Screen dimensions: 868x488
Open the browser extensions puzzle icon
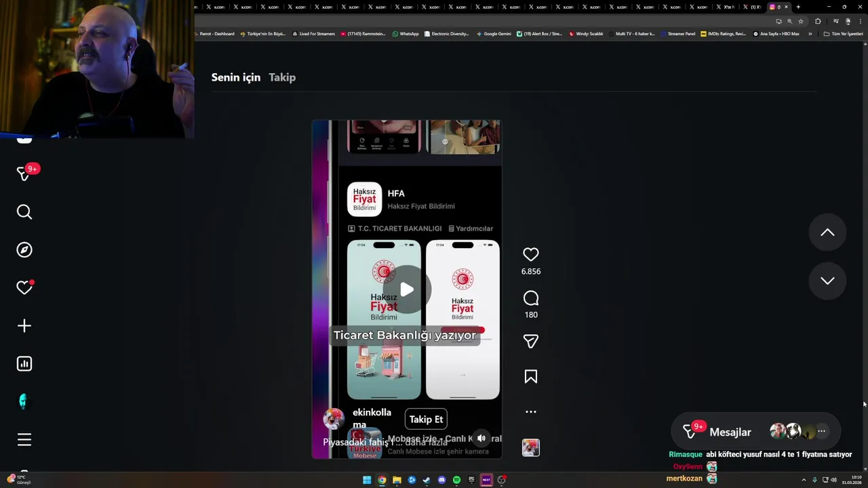(818, 21)
